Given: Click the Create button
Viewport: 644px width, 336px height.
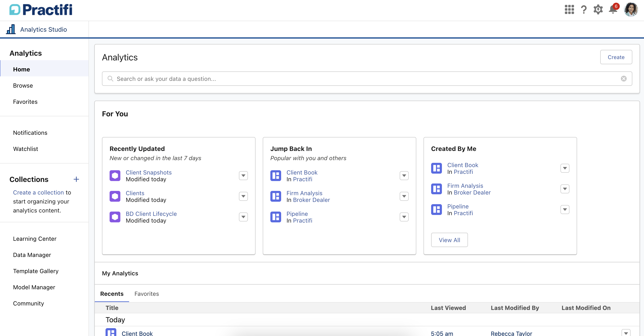Looking at the screenshot, I should (616, 57).
